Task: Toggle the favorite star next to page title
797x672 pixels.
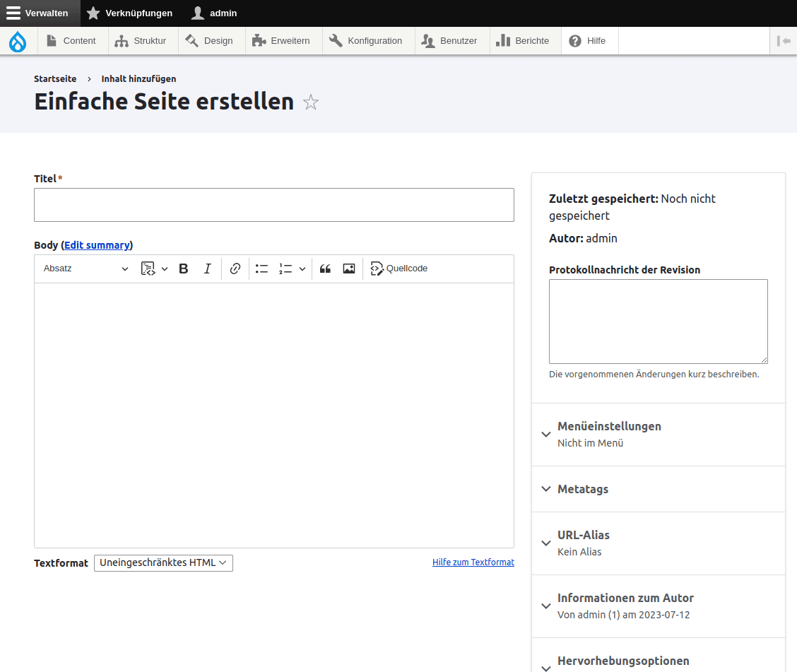Action: [311, 102]
